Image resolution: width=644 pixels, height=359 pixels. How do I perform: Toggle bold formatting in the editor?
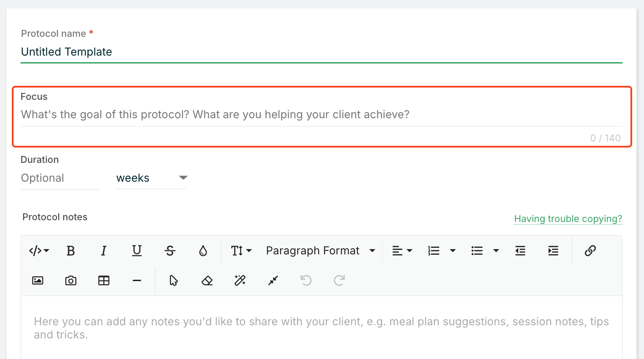pos(70,251)
